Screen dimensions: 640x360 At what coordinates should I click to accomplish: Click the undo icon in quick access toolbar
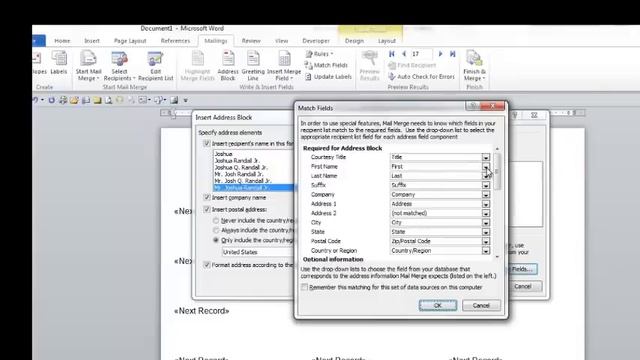[x=36, y=100]
